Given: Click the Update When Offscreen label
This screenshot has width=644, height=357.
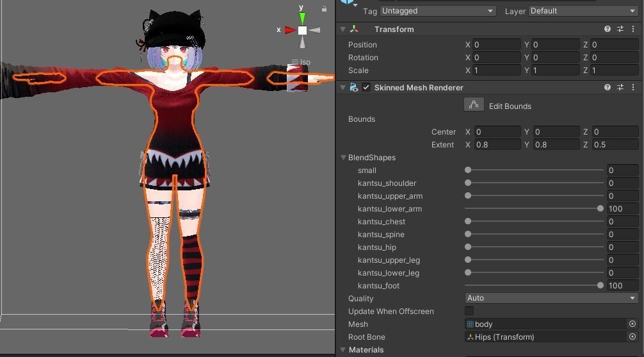Looking at the screenshot, I should coord(390,311).
